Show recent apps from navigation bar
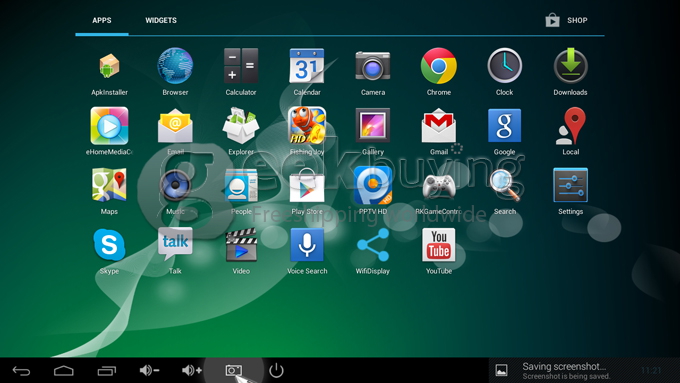 (107, 371)
